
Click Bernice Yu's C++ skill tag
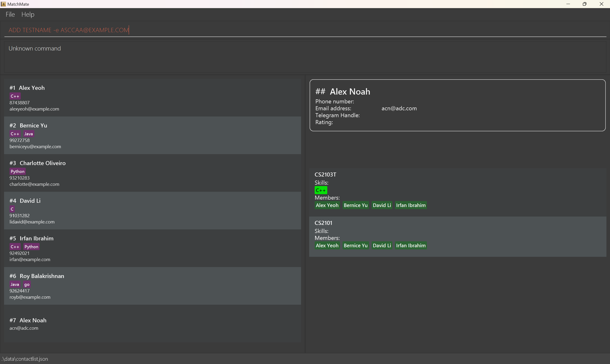click(15, 134)
